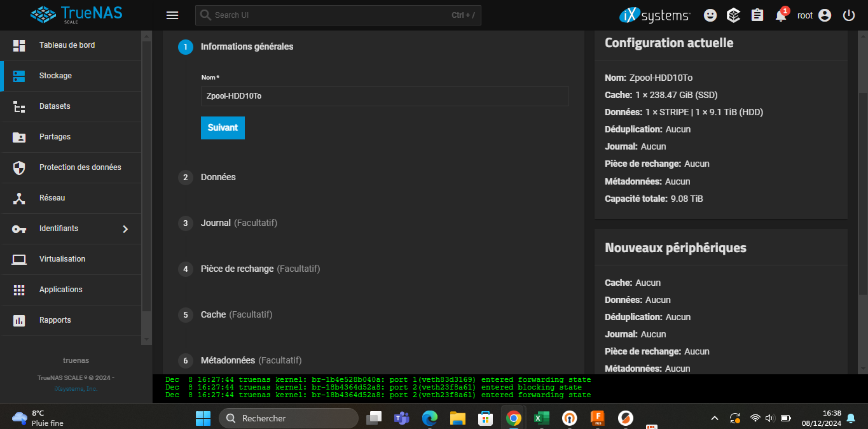
Task: Open the clock showing 16:38
Action: point(822,418)
